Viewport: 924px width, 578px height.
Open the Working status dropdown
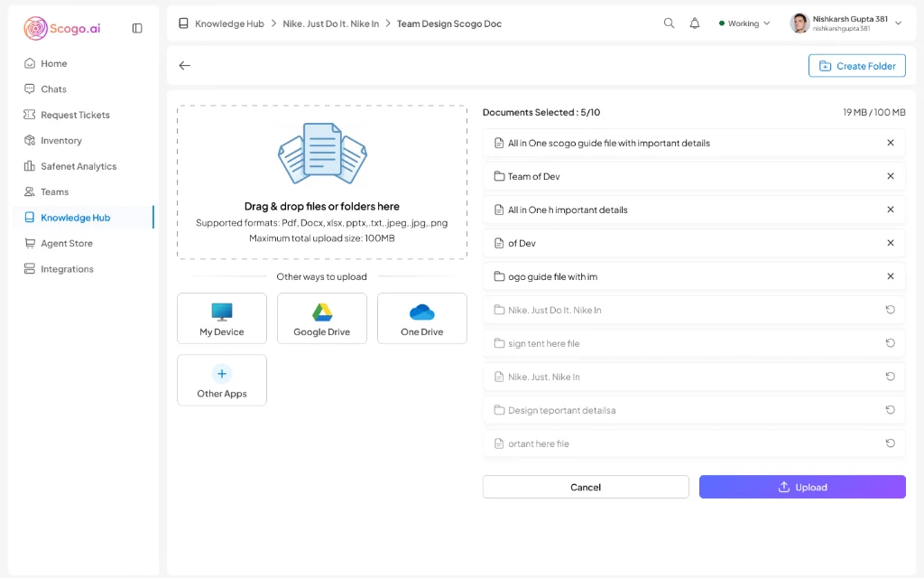[744, 23]
